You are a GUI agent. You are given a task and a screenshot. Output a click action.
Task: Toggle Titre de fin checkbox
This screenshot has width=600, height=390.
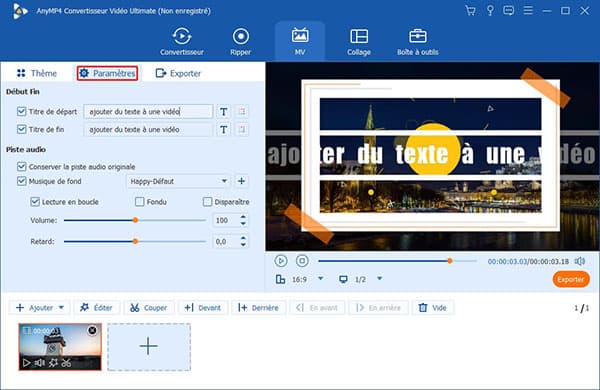click(x=21, y=129)
